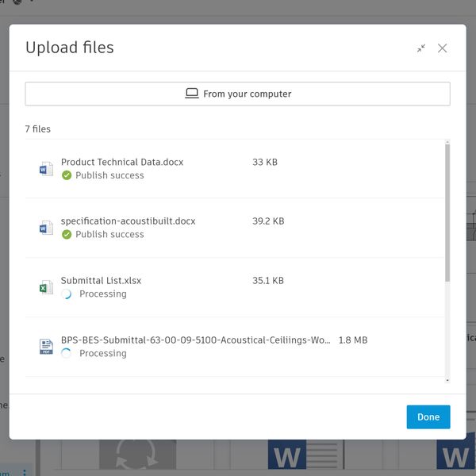Collapse the Upload files dialog
Screen dimensions: 476x476
421,48
